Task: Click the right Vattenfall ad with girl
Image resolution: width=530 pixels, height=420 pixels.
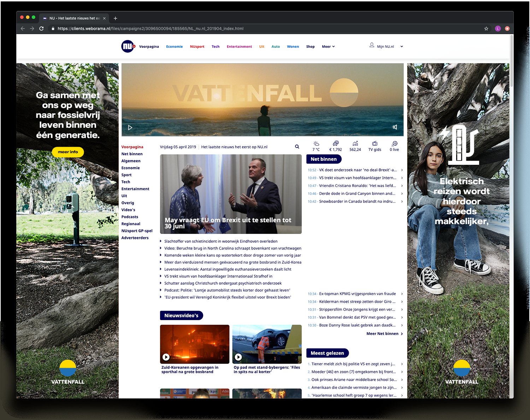Action: pyautogui.click(x=458, y=231)
